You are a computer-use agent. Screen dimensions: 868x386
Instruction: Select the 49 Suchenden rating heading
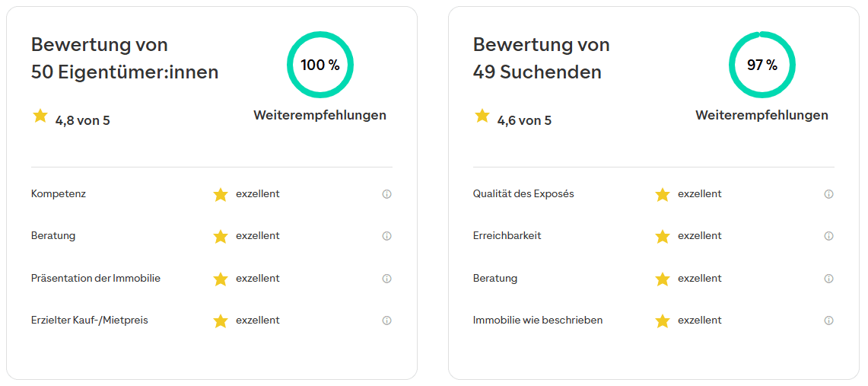pyautogui.click(x=541, y=59)
